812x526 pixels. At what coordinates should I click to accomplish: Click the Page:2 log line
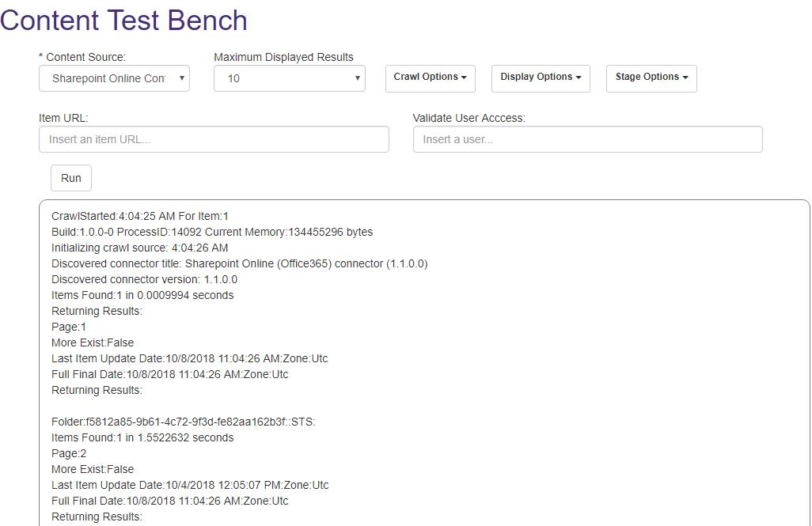[x=69, y=453]
